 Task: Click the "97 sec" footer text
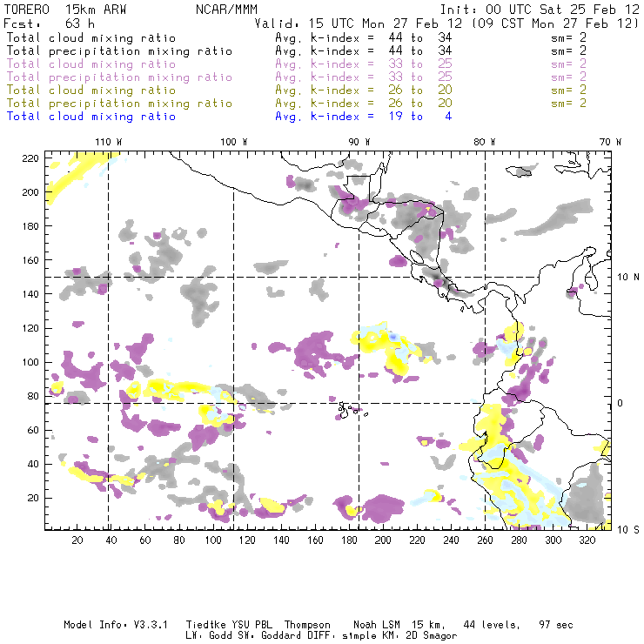tap(556, 625)
